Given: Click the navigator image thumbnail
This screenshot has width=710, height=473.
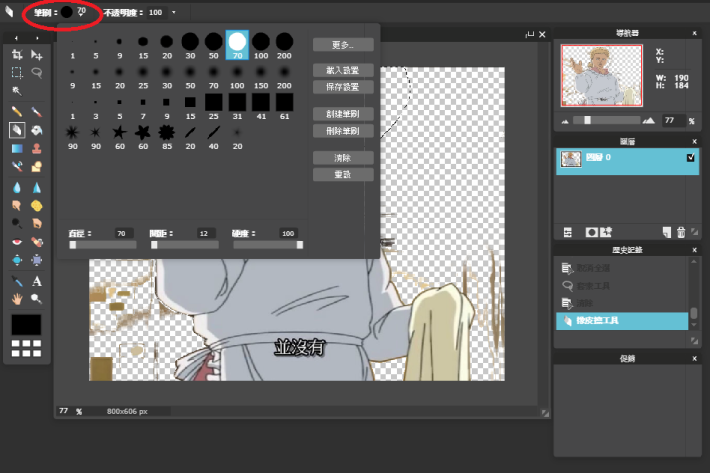Looking at the screenshot, I should click(x=602, y=75).
